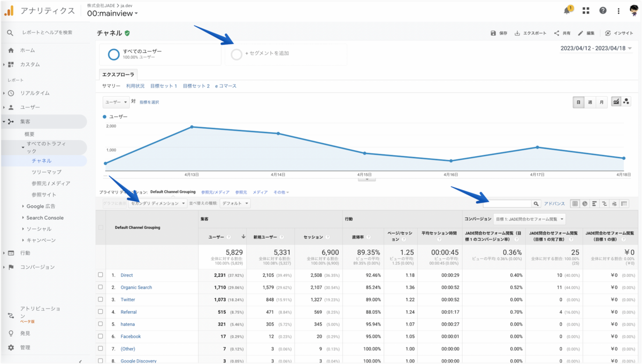Open the help question mark icon
Image resolution: width=642 pixels, height=364 pixels.
(x=603, y=10)
